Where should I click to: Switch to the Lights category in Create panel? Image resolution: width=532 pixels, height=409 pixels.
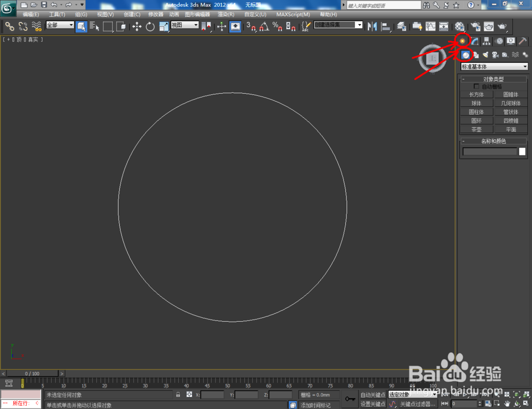click(487, 55)
